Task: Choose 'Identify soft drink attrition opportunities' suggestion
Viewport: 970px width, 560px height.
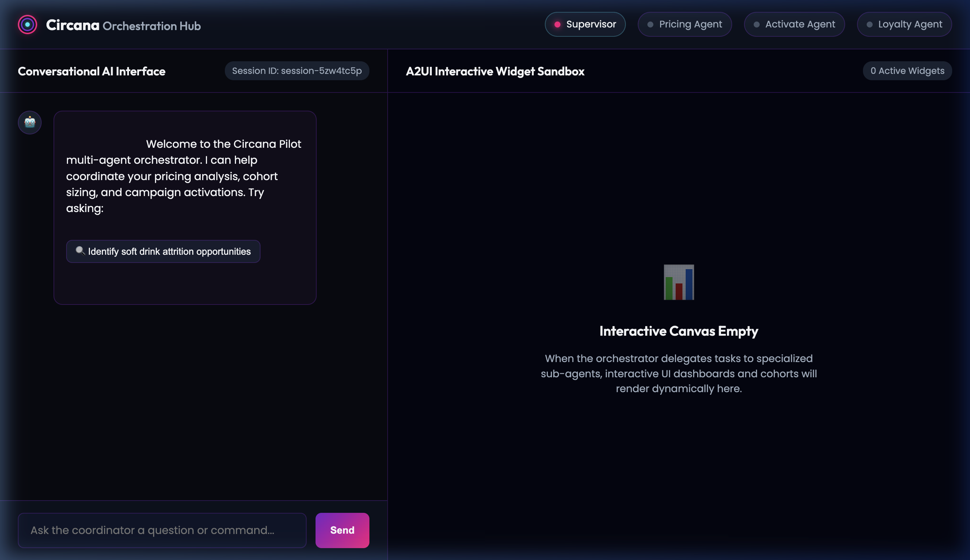Action: (x=163, y=251)
